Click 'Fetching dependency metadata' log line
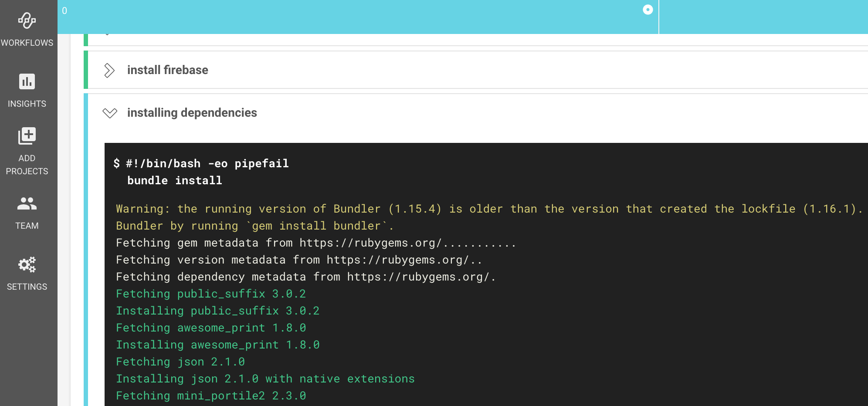The width and height of the screenshot is (868, 406). 306,277
